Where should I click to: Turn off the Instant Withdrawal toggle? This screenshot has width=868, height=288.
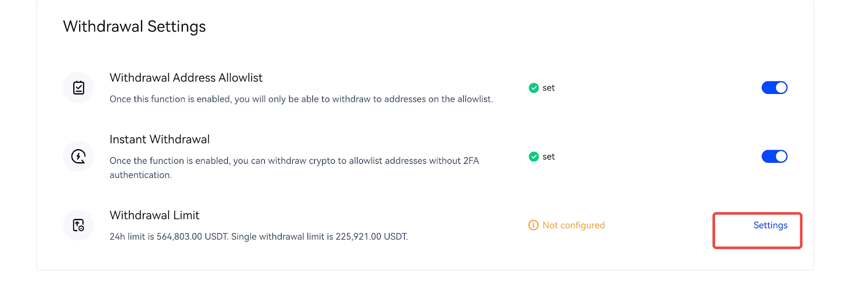pyautogui.click(x=774, y=157)
